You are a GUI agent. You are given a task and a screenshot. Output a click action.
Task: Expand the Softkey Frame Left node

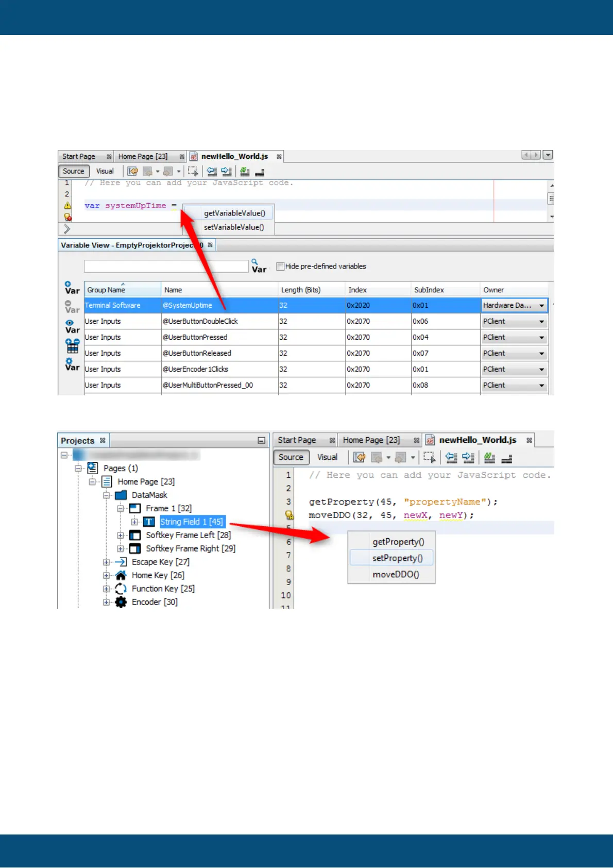click(x=121, y=535)
